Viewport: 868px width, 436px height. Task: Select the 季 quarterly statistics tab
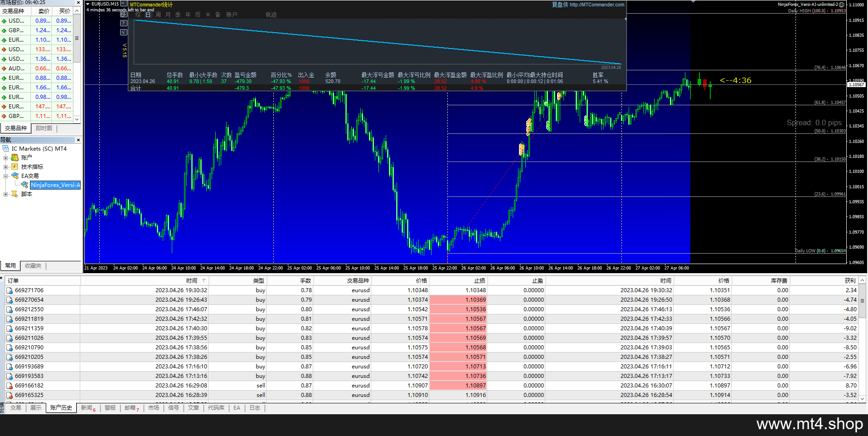pos(178,15)
